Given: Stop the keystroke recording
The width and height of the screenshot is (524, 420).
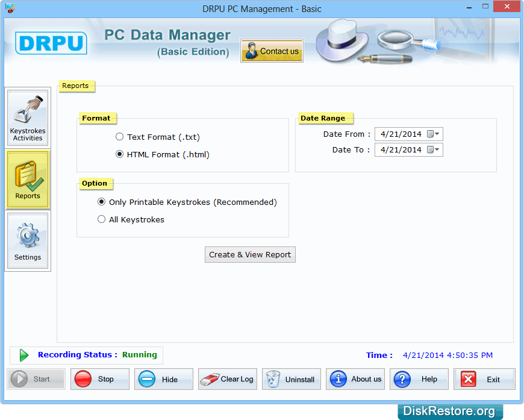Looking at the screenshot, I should tap(100, 379).
